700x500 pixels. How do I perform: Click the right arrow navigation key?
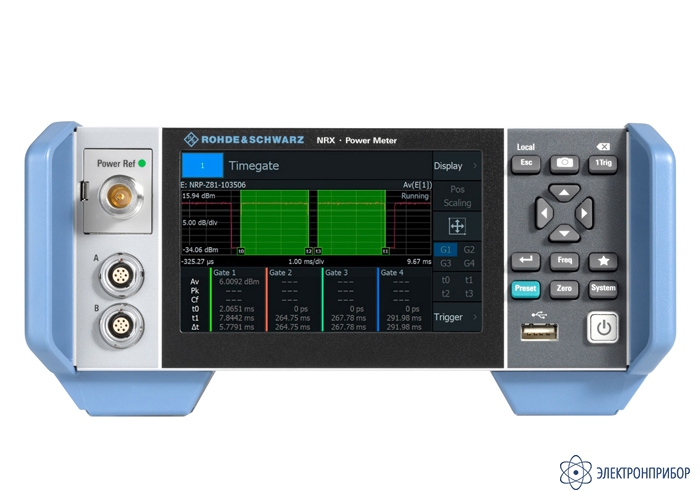tap(584, 213)
